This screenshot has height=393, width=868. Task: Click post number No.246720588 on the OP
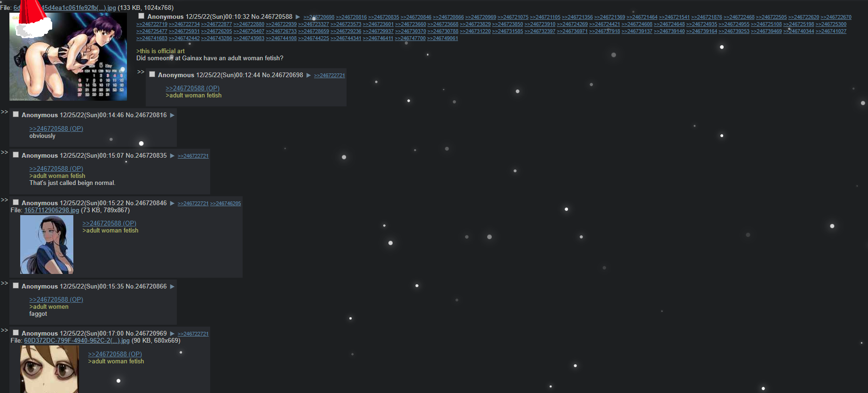point(272,16)
